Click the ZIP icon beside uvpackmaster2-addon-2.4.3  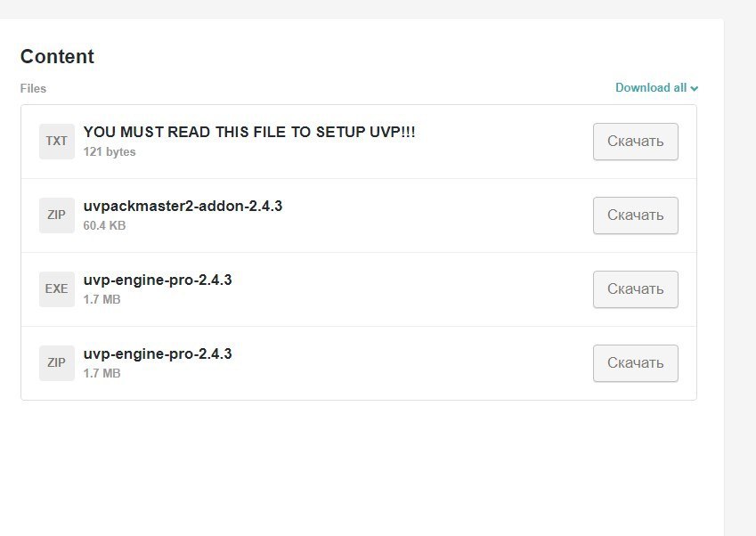tap(56, 215)
